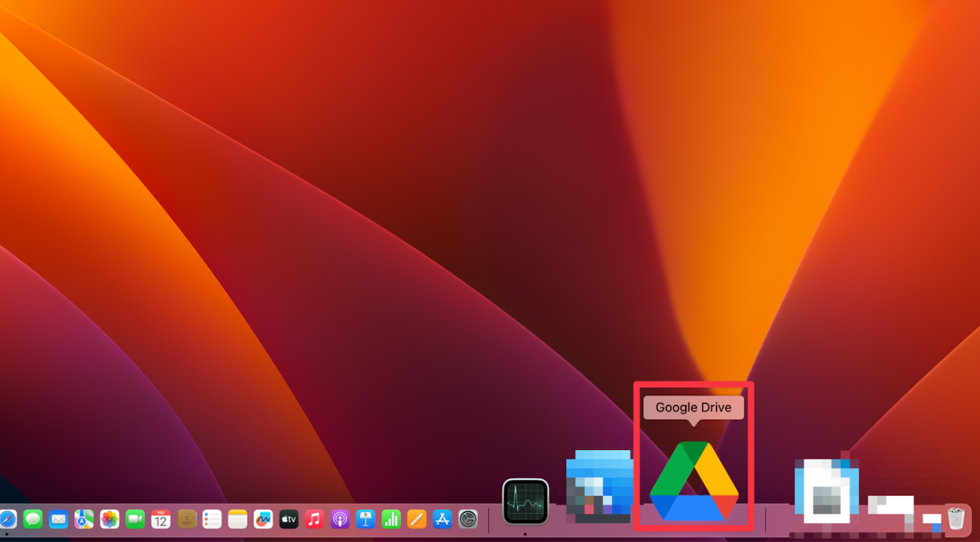Open the Numbers app
Viewport: 980px width, 542px height.
tap(391, 519)
